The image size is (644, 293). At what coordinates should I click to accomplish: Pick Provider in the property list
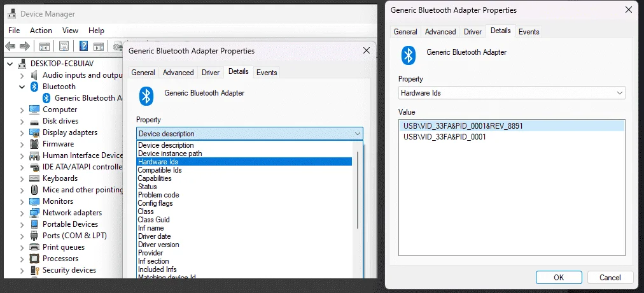[244, 253]
